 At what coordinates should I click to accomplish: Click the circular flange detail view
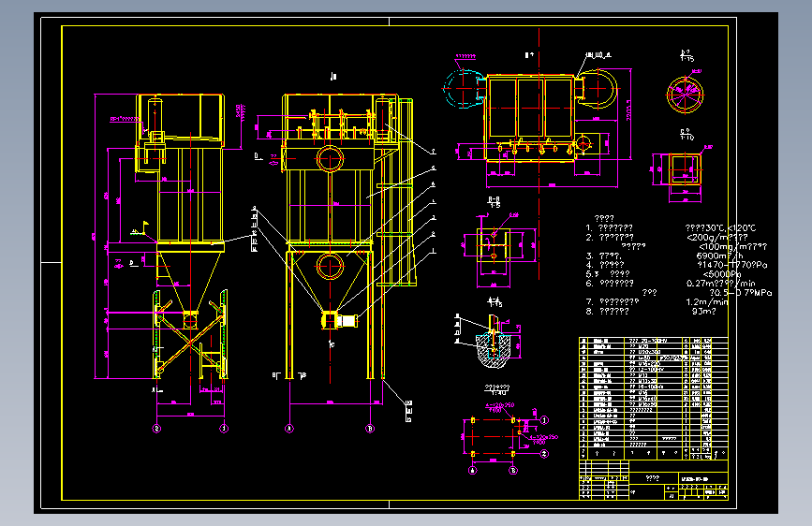[x=686, y=95]
